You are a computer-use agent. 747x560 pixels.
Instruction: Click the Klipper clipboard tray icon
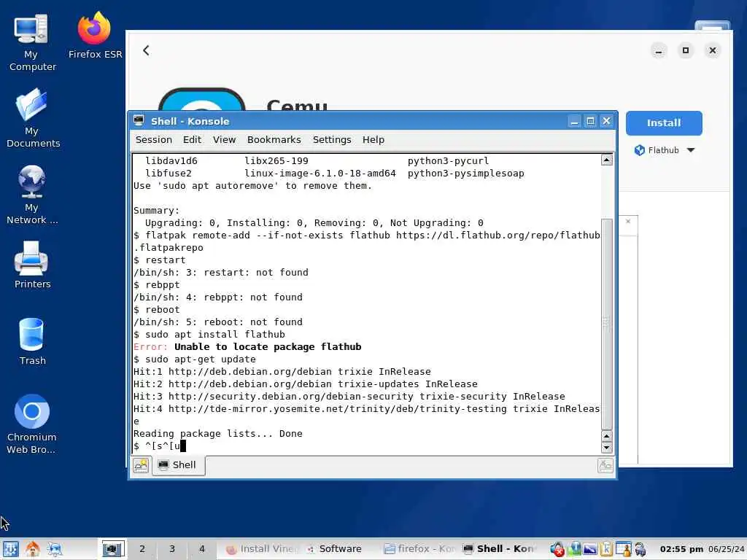(606, 549)
